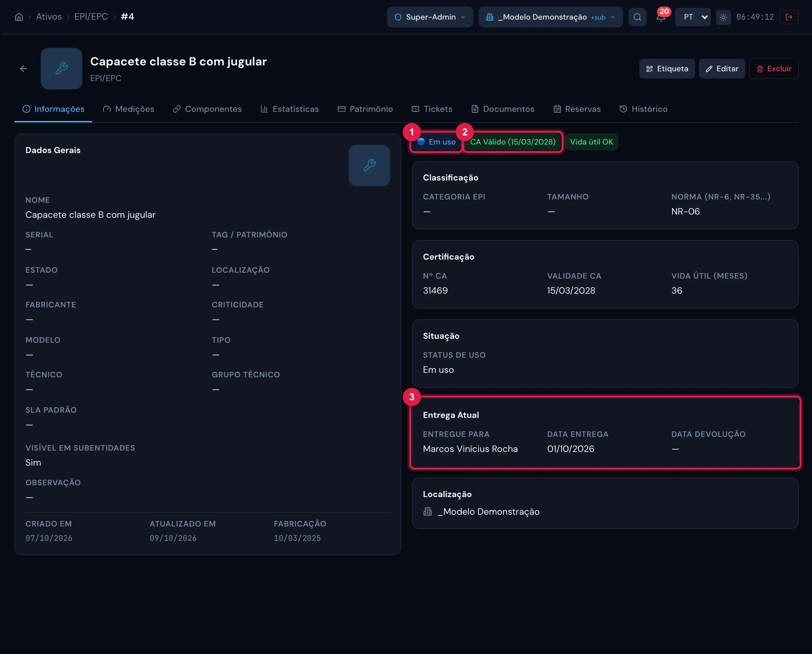Click the 06:49:12 clock display
This screenshot has width=812, height=654.
(x=755, y=17)
